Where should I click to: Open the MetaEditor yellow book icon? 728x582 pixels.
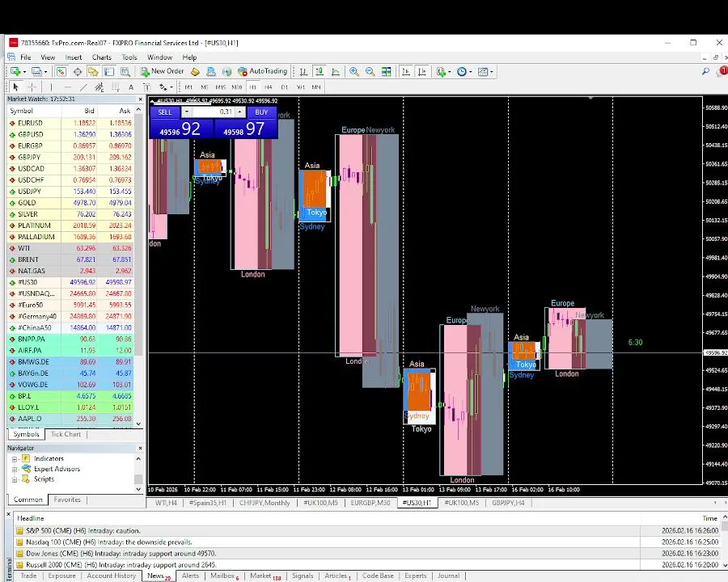pos(196,71)
